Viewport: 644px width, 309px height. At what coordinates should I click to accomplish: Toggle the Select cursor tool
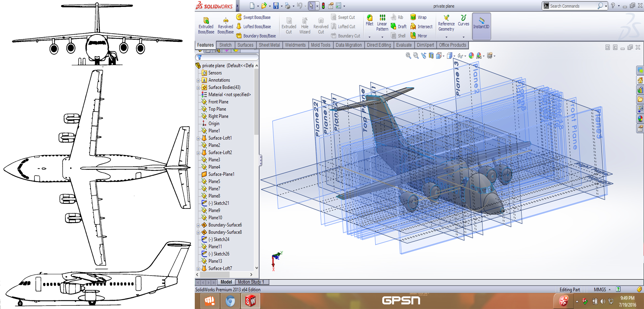[311, 6]
